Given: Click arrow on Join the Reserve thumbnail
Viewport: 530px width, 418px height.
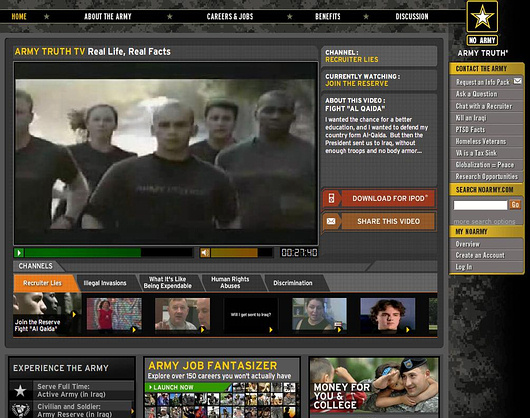Looking at the screenshot, I should point(74,314).
